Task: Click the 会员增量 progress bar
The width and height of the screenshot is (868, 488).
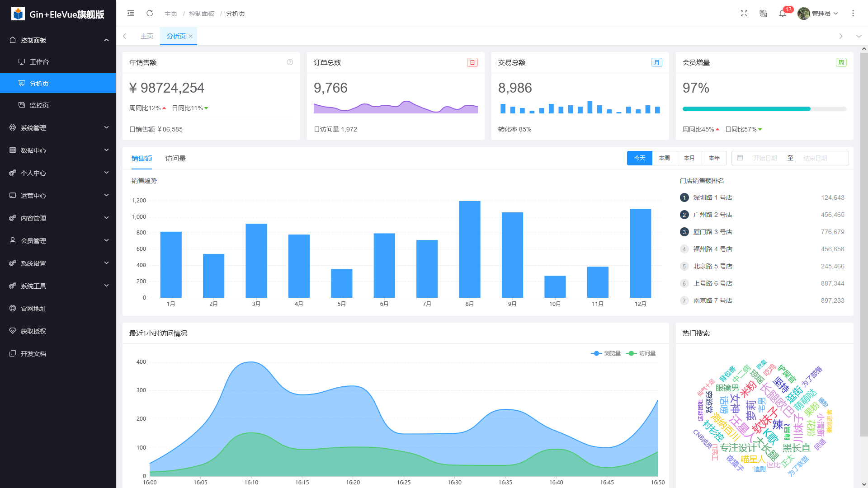Action: click(x=764, y=109)
